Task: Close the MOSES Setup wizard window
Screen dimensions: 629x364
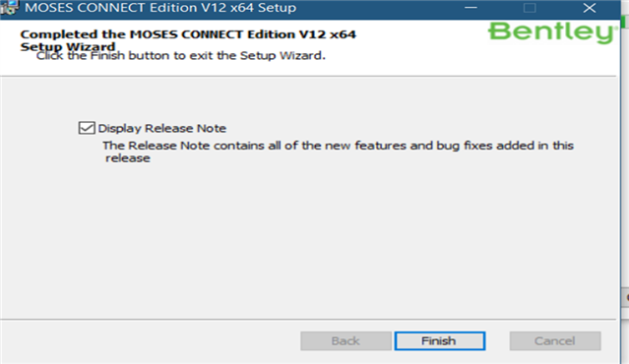Action: coord(589,8)
